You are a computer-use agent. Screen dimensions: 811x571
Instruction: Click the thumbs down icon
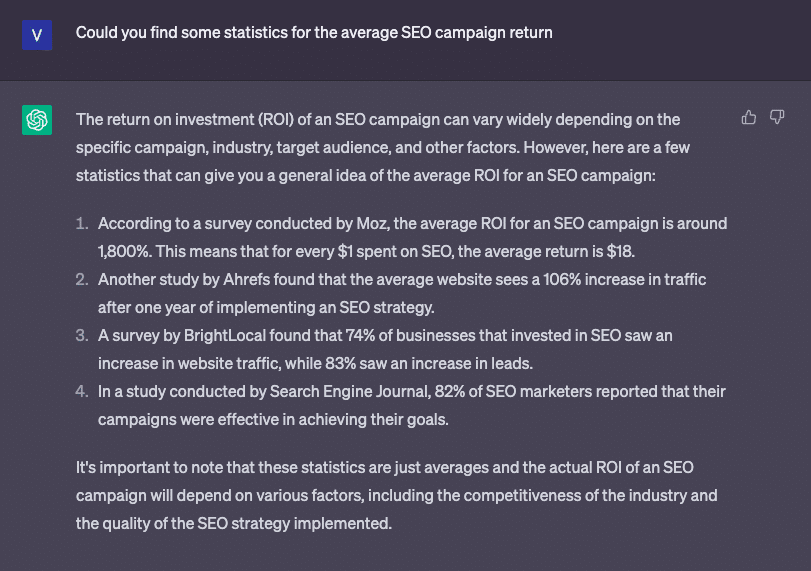[777, 117]
